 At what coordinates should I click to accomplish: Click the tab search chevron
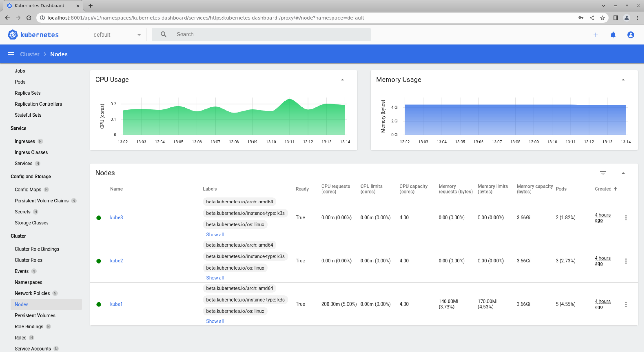point(603,5)
